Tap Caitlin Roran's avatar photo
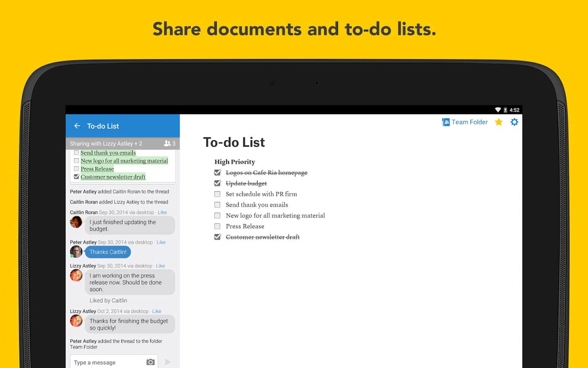The image size is (588, 368). click(x=76, y=222)
